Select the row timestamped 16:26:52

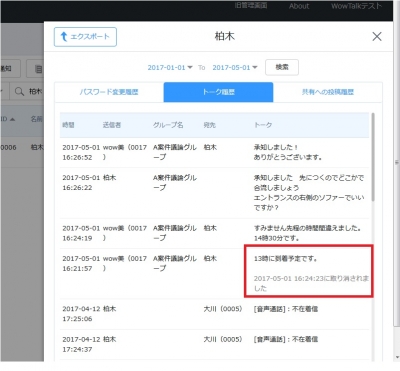(x=215, y=152)
